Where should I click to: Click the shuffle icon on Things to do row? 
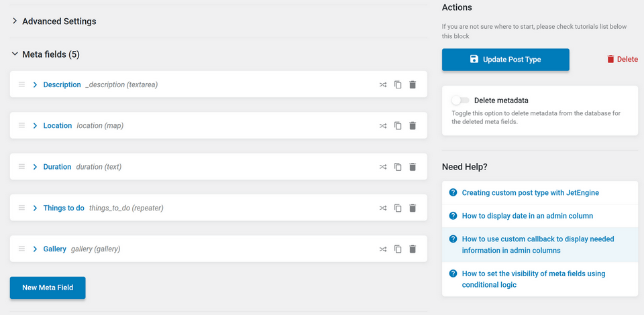(383, 208)
